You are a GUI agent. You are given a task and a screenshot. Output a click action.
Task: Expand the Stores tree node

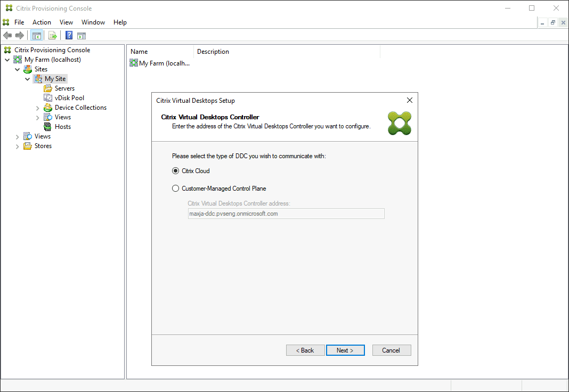[18, 145]
